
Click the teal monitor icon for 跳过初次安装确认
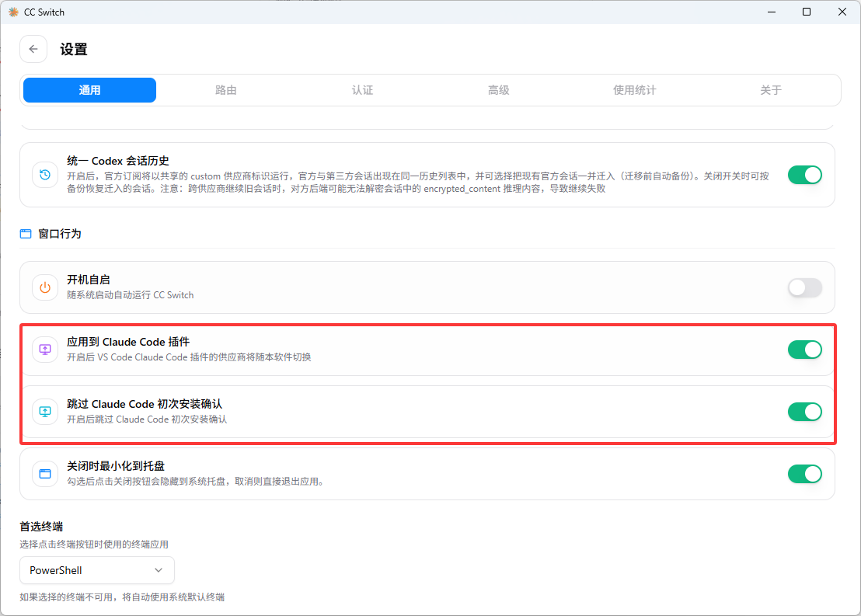[x=45, y=411]
